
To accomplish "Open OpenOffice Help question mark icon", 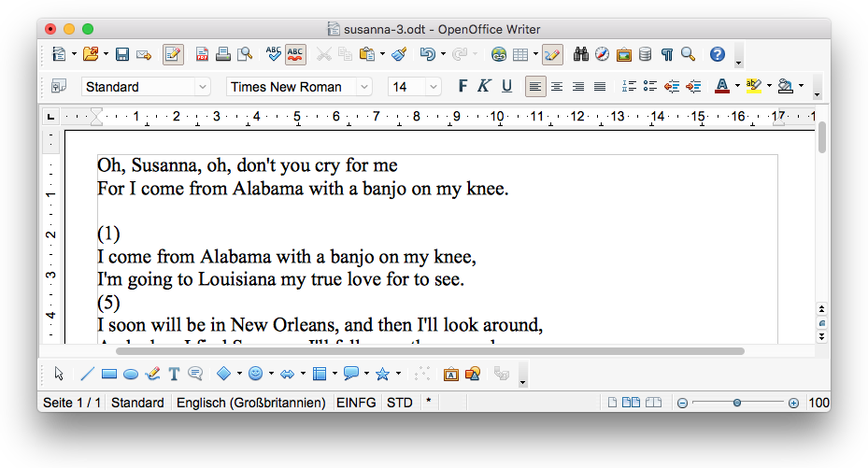I will point(718,54).
